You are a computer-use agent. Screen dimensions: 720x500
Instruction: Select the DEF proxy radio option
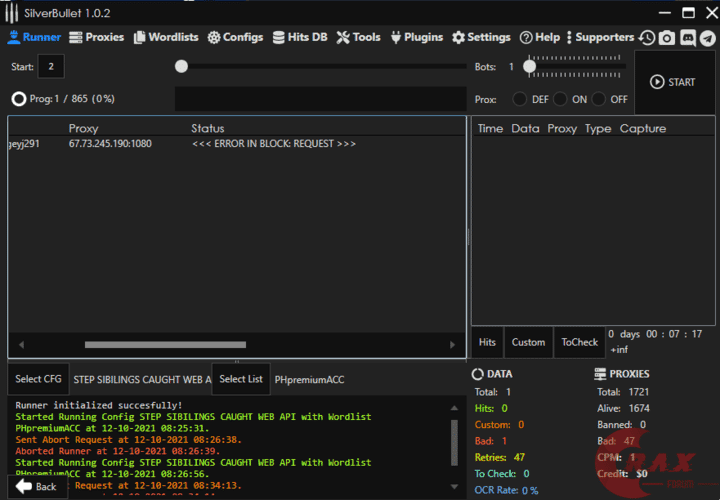pyautogui.click(x=520, y=99)
